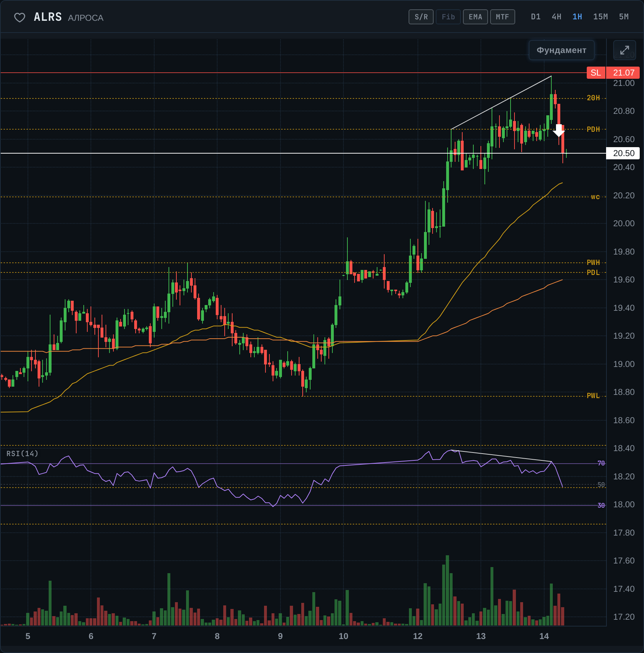
Task: Click the RSI 30 level label
Action: click(601, 506)
